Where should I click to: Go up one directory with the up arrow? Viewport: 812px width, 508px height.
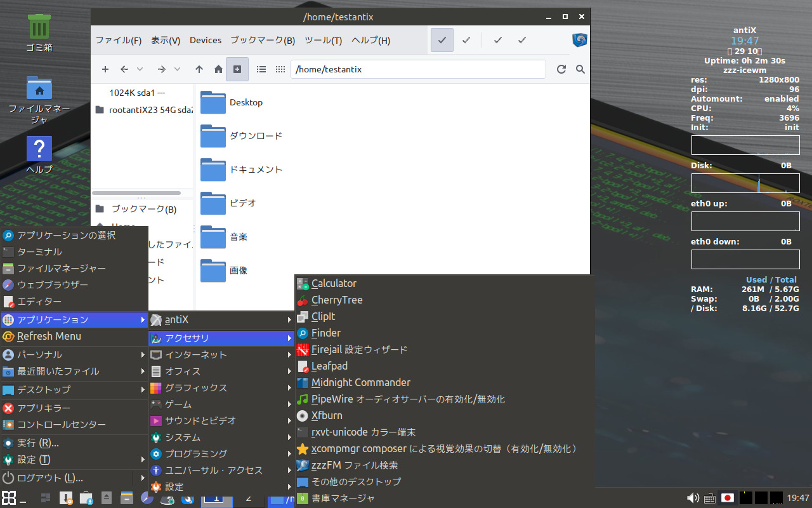pyautogui.click(x=199, y=69)
